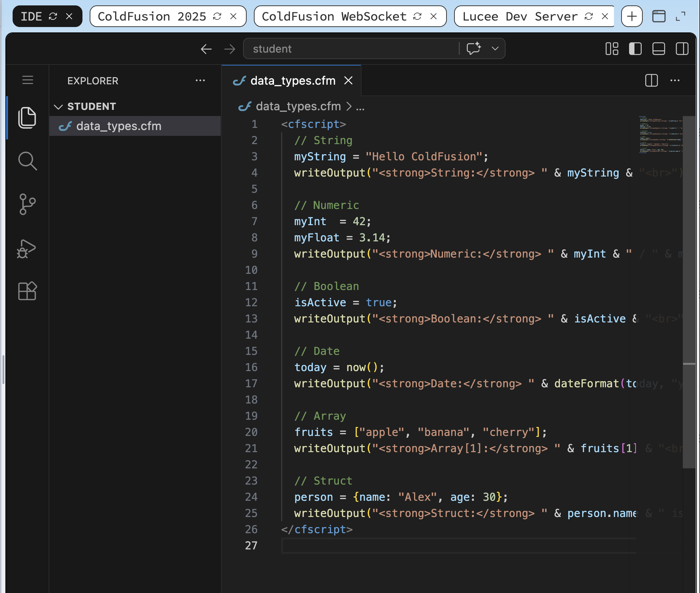Click the "// Numeric" comment line
The height and width of the screenshot is (593, 700).
(327, 205)
